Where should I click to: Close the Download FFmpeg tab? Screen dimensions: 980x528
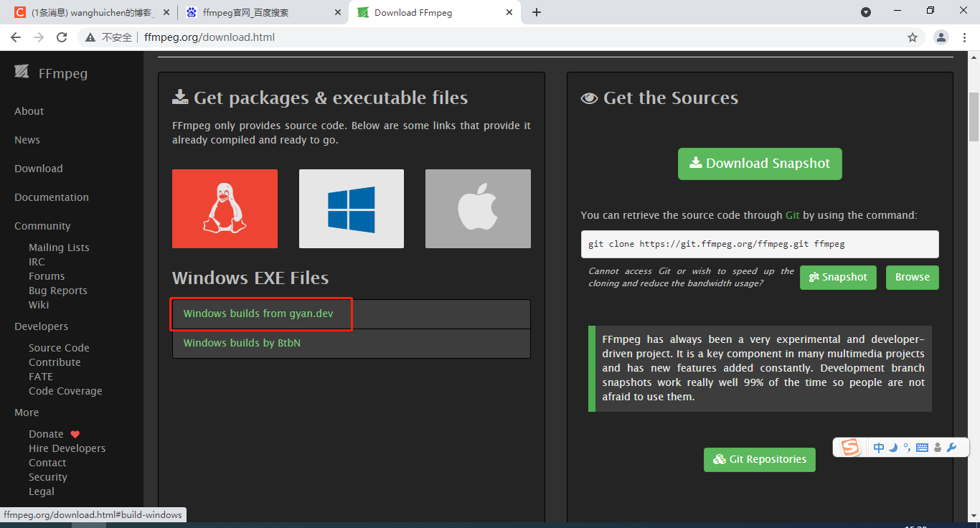click(510, 12)
